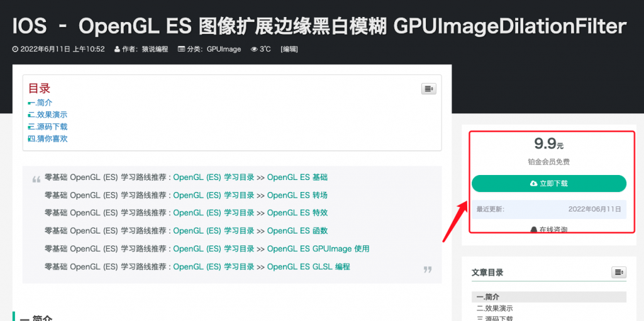Open OpenGL (ES) 学习目录 link in 函数 row
The width and height of the screenshot is (644, 321).
[x=214, y=230]
